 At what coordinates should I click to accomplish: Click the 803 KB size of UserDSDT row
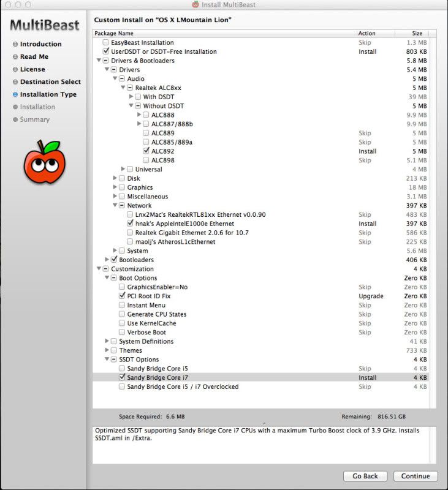pyautogui.click(x=416, y=51)
